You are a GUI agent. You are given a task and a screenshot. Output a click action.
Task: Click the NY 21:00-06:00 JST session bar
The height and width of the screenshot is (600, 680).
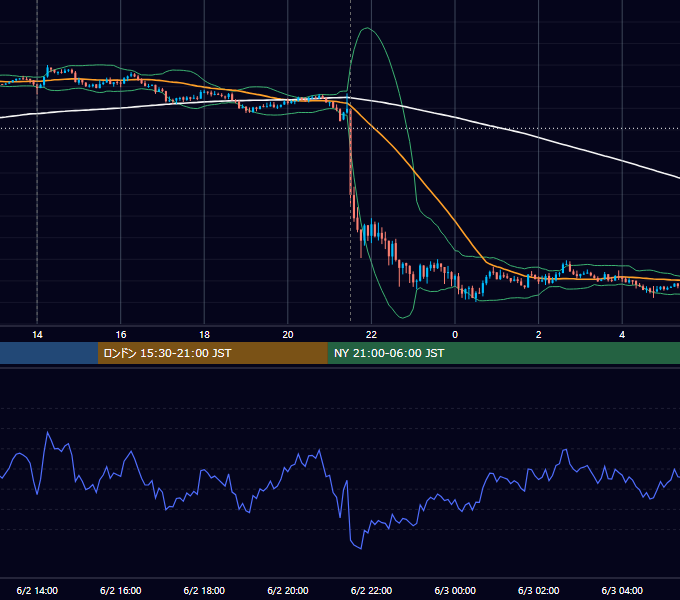(503, 353)
